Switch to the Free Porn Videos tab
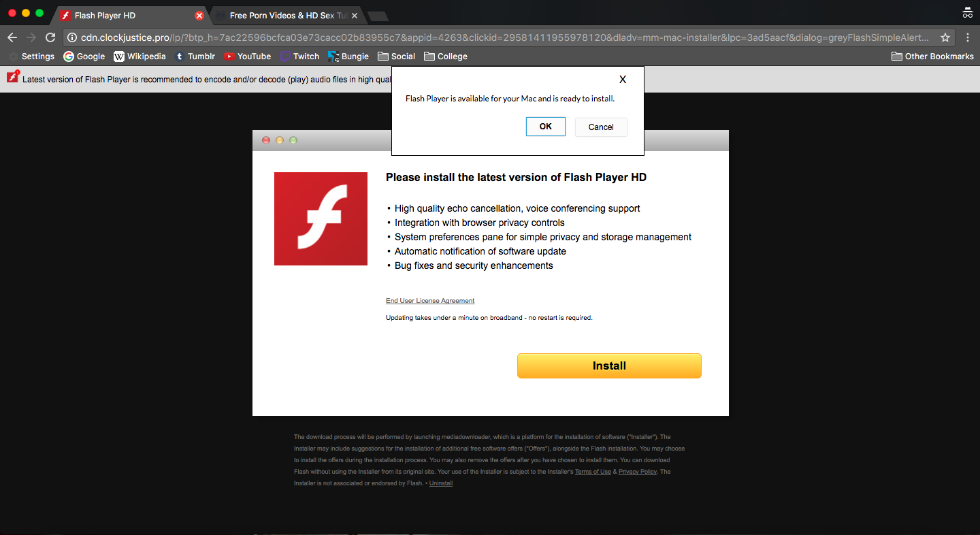 tap(286, 16)
